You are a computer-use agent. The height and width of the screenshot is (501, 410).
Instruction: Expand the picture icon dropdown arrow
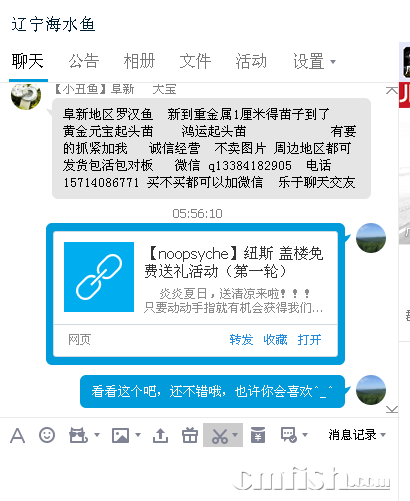coord(138,435)
